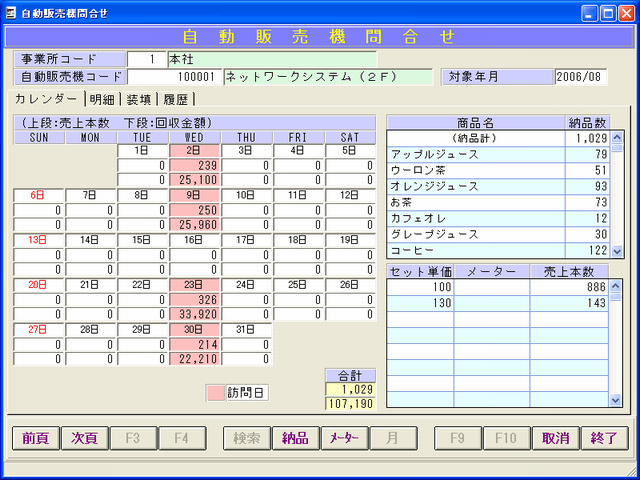
Task: Click the 納品 button
Action: coord(296,438)
